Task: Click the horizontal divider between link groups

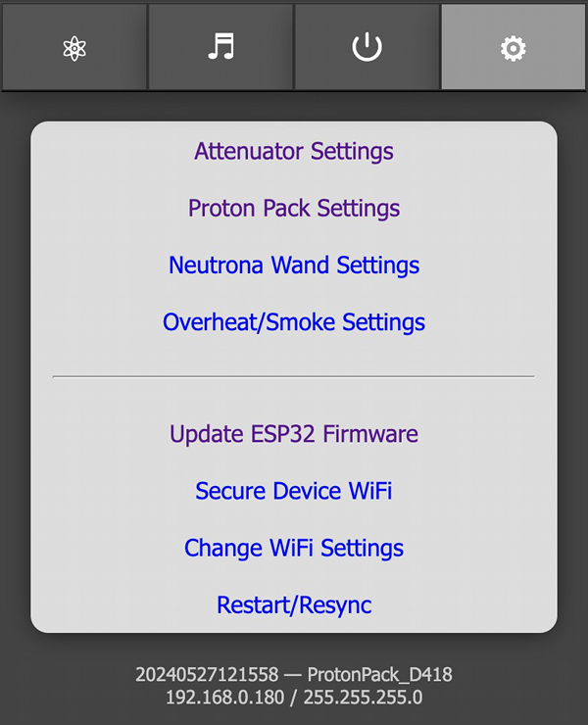Action: coord(294,376)
